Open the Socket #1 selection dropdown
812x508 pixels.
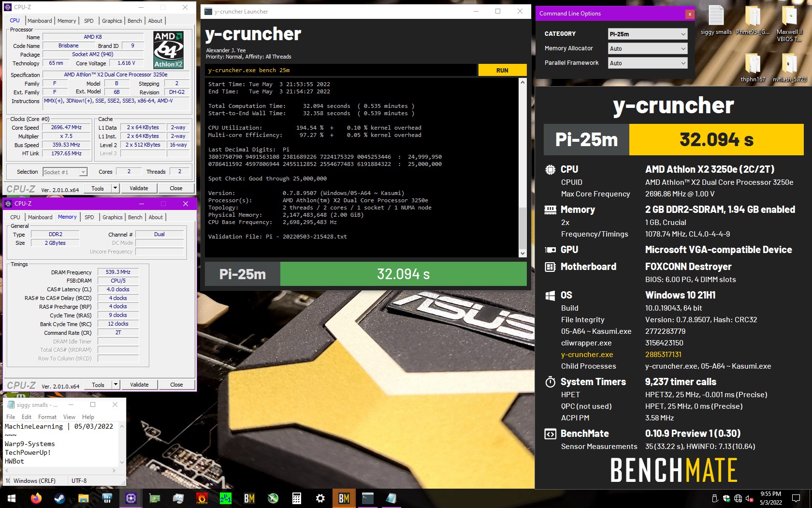tap(65, 172)
